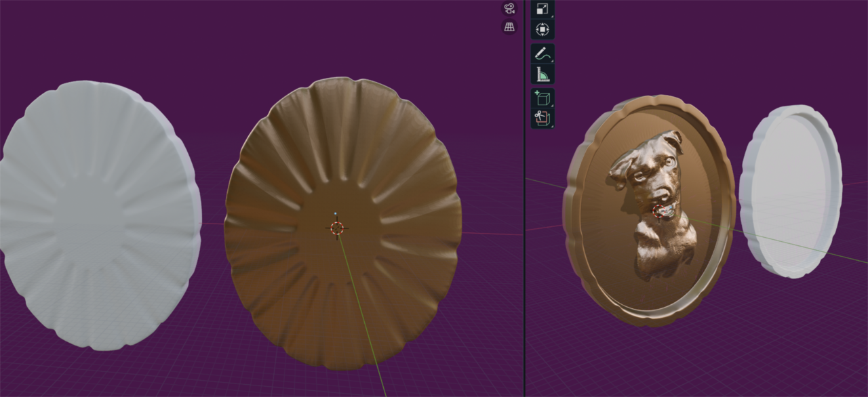Select the Scale tool
The width and height of the screenshot is (868, 397).
542,9
